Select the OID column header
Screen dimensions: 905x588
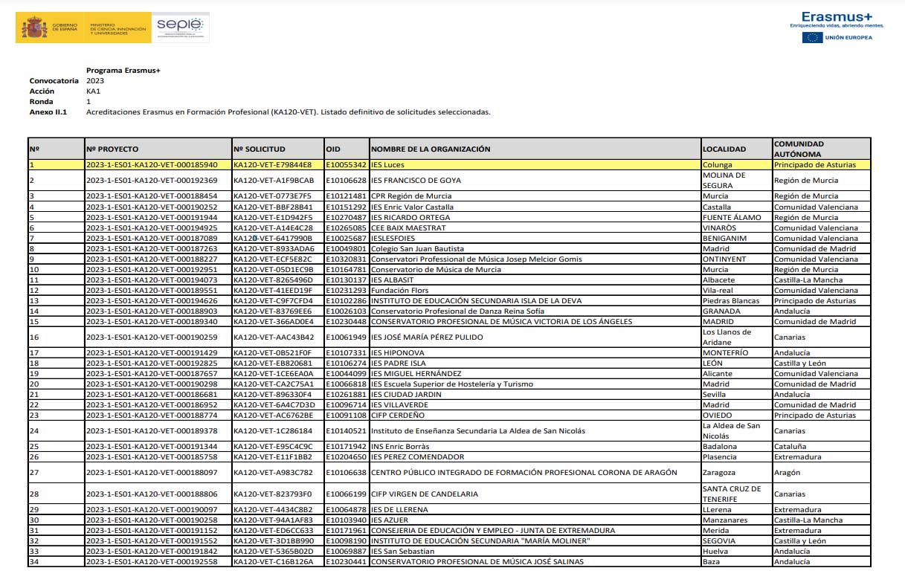pyautogui.click(x=332, y=149)
